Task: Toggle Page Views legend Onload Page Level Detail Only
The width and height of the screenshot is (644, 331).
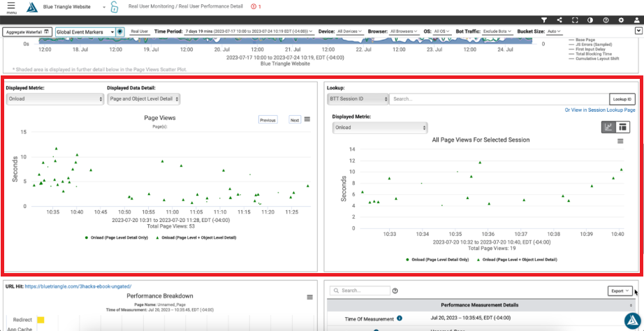Action: (x=116, y=237)
